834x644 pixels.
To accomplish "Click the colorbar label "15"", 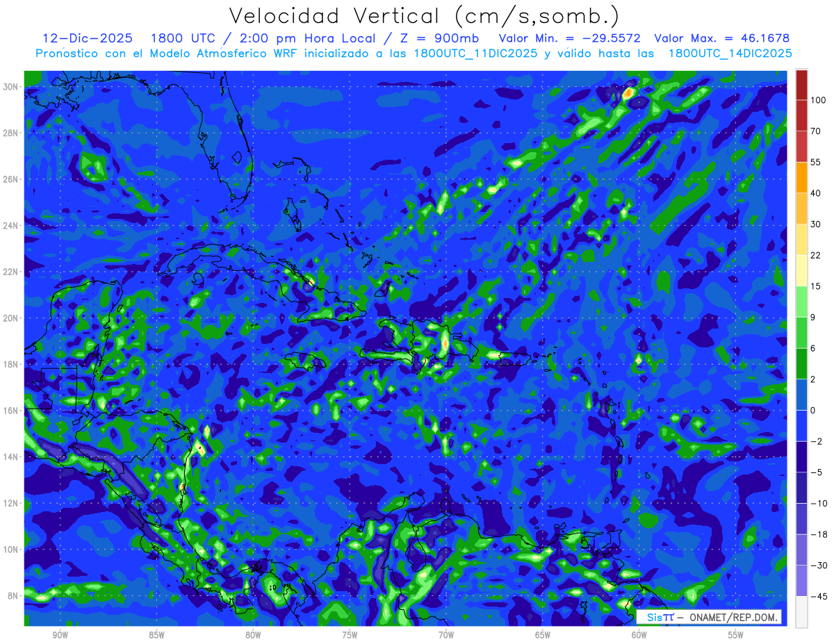I will coord(816,286).
